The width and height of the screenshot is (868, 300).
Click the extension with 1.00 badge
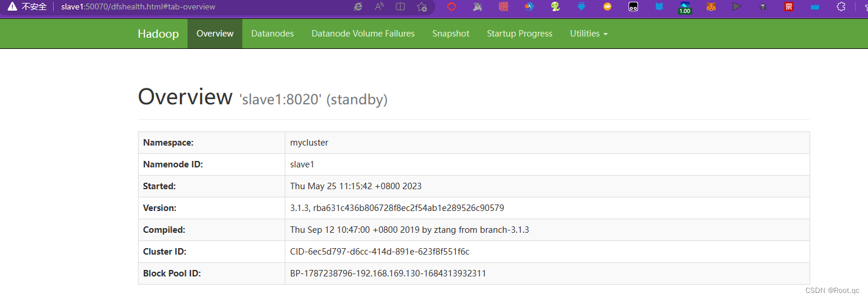(685, 8)
